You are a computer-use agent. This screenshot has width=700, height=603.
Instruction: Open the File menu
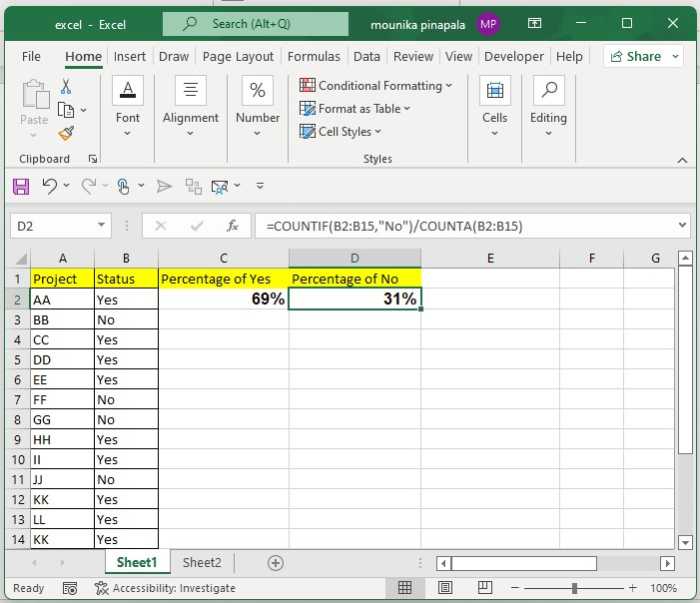(x=31, y=57)
